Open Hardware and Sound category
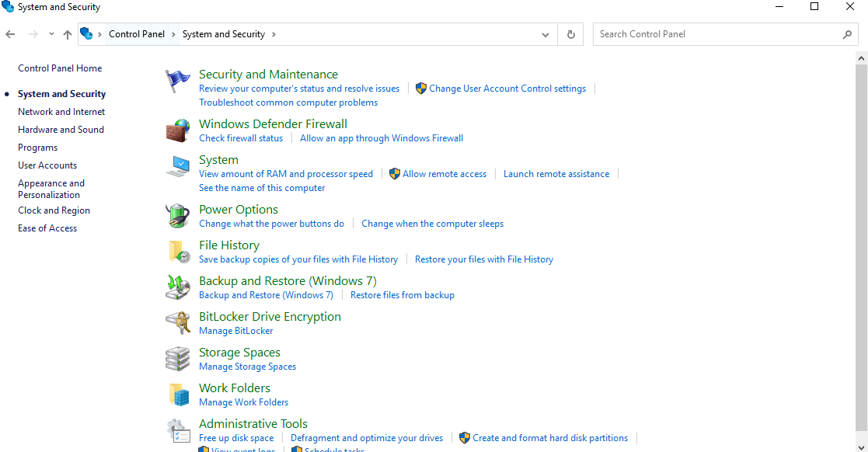The image size is (868, 452). tap(61, 130)
